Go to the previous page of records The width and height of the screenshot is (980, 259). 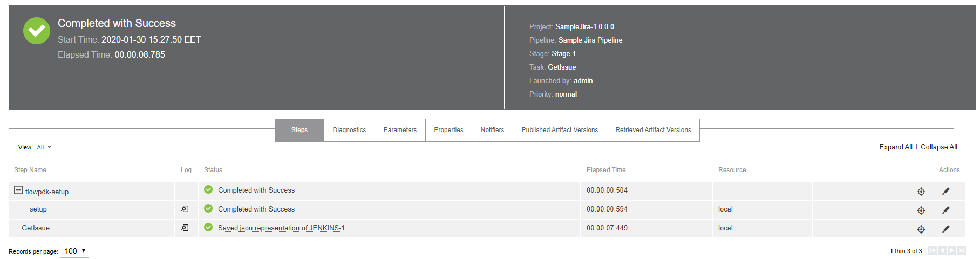coord(942,250)
